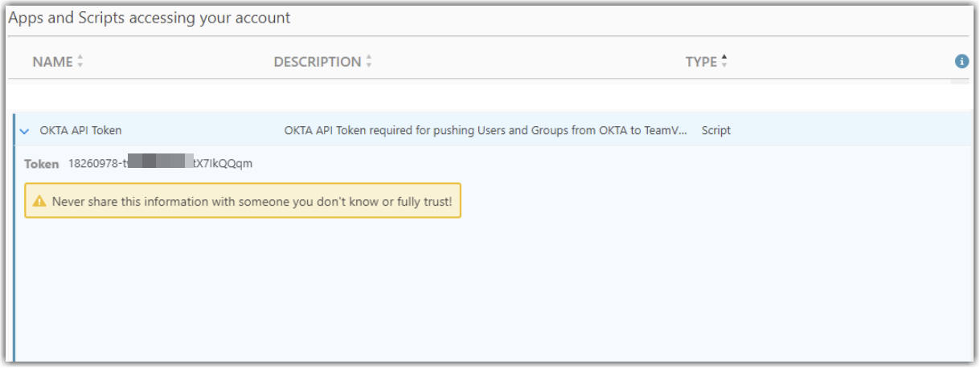
Task: Click the 'Never share this information' warning
Action: [x=252, y=201]
